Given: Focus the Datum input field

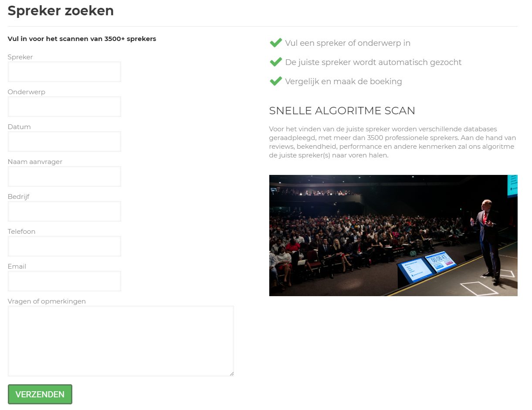Looking at the screenshot, I should [x=64, y=141].
